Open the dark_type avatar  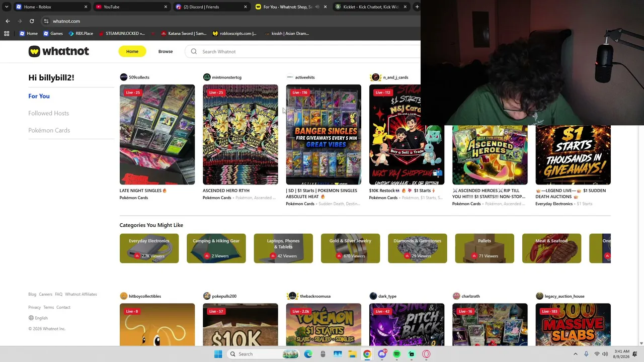(373, 296)
